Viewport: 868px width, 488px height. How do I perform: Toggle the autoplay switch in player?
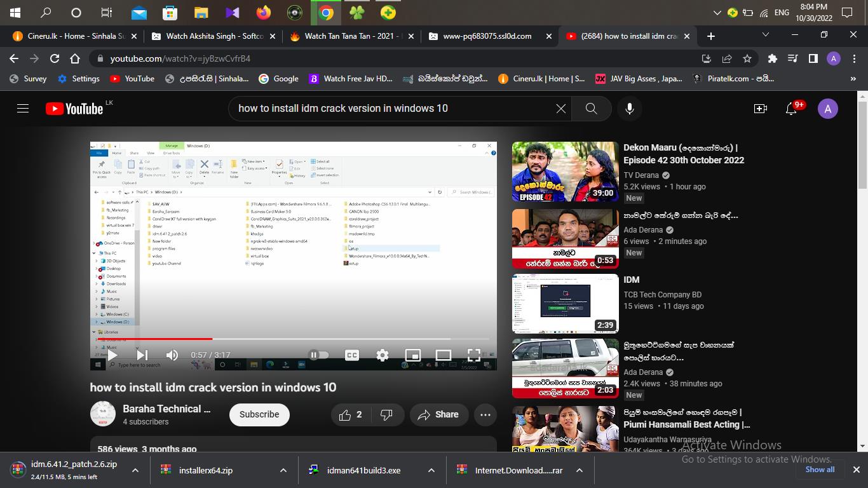click(x=318, y=355)
